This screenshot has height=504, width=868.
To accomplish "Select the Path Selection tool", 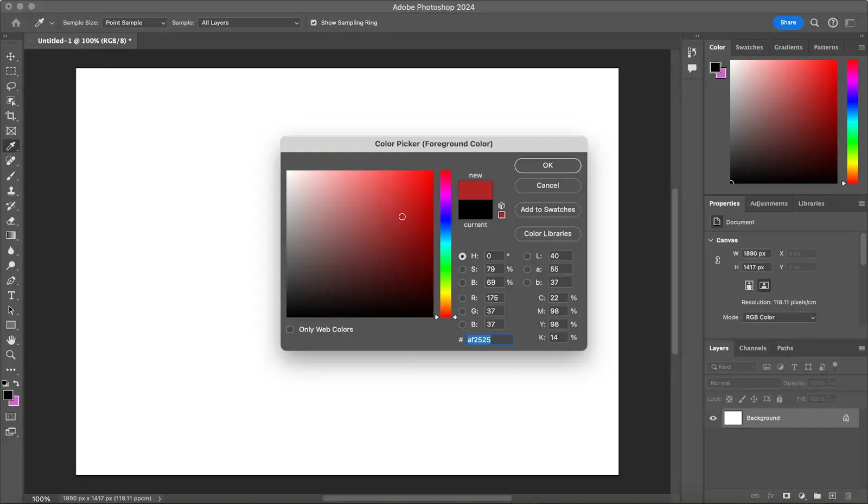I will pyautogui.click(x=11, y=310).
